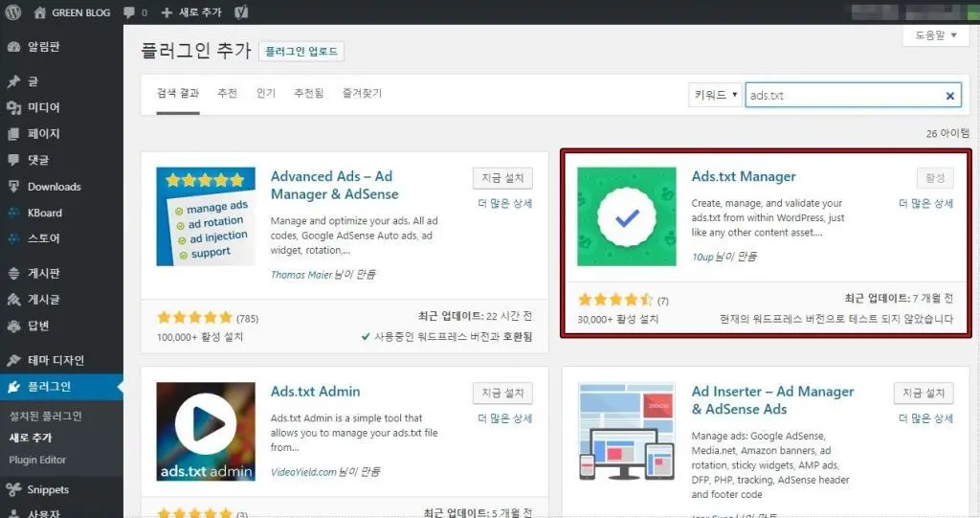Image resolution: width=980 pixels, height=518 pixels.
Task: Click the pin icon beside 글
Action: tap(13, 81)
